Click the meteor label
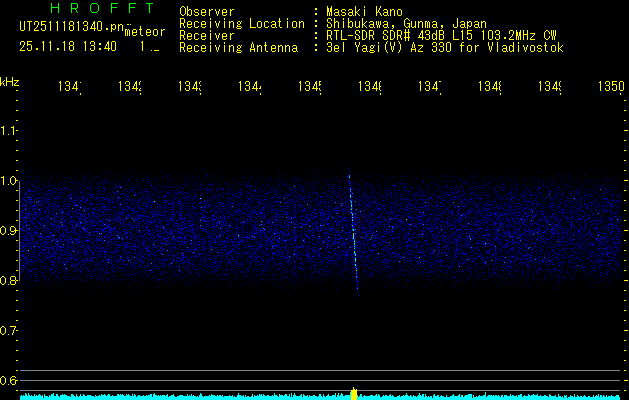 (144, 32)
